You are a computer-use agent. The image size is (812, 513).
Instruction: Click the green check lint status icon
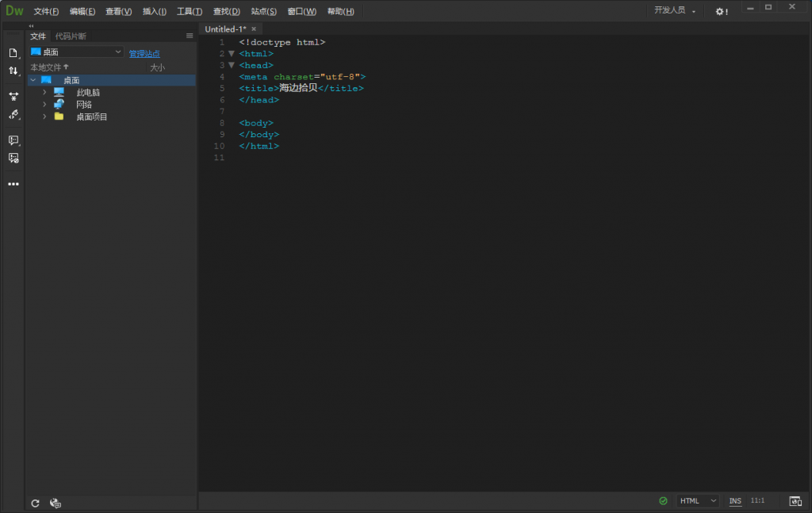pos(663,500)
